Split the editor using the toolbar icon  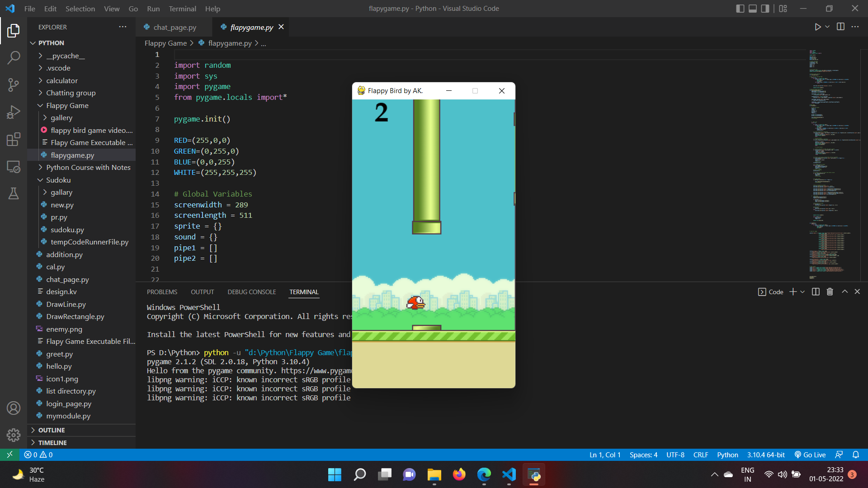[x=840, y=27]
